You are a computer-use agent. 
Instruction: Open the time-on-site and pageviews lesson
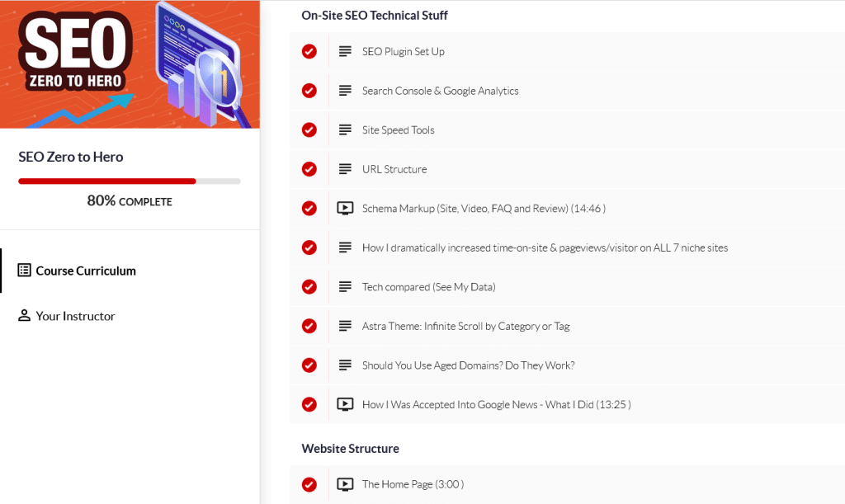pyautogui.click(x=545, y=247)
